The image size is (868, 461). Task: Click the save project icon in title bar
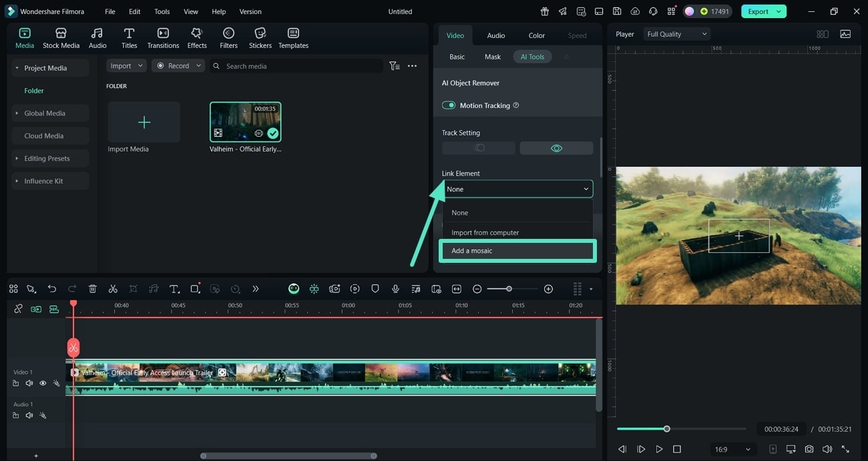617,11
